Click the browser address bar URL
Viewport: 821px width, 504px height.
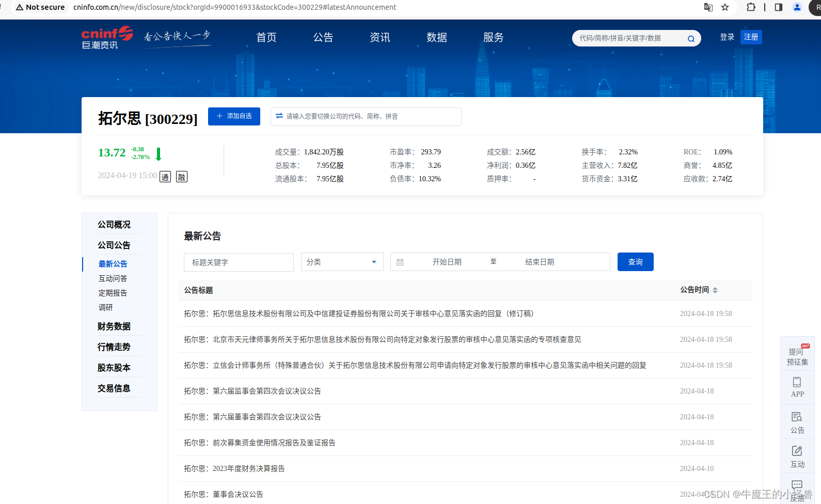click(x=235, y=7)
